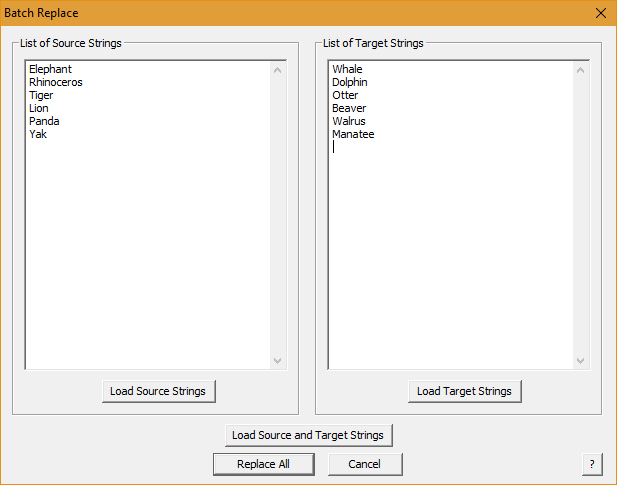This screenshot has width=617, height=485.
Task: Click target list scroll up arrow
Action: [580, 70]
